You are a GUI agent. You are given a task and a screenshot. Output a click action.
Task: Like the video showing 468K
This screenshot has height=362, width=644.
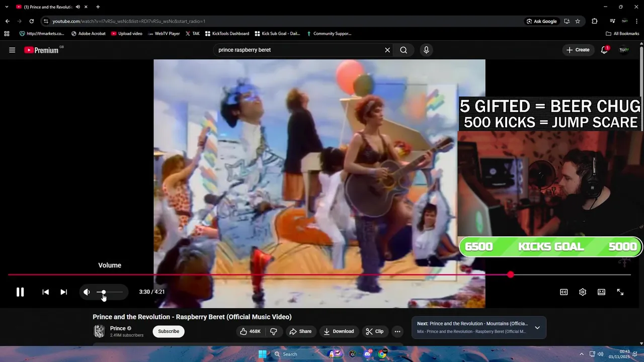[251, 331]
